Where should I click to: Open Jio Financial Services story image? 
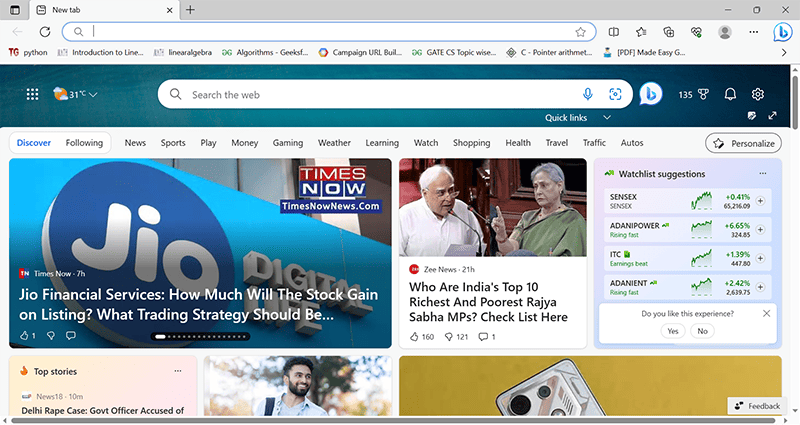click(200, 253)
